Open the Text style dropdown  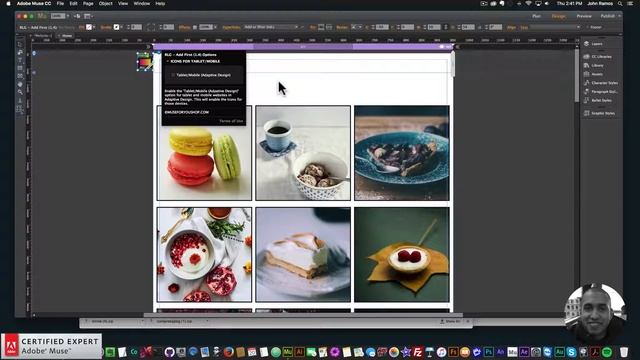(555, 27)
